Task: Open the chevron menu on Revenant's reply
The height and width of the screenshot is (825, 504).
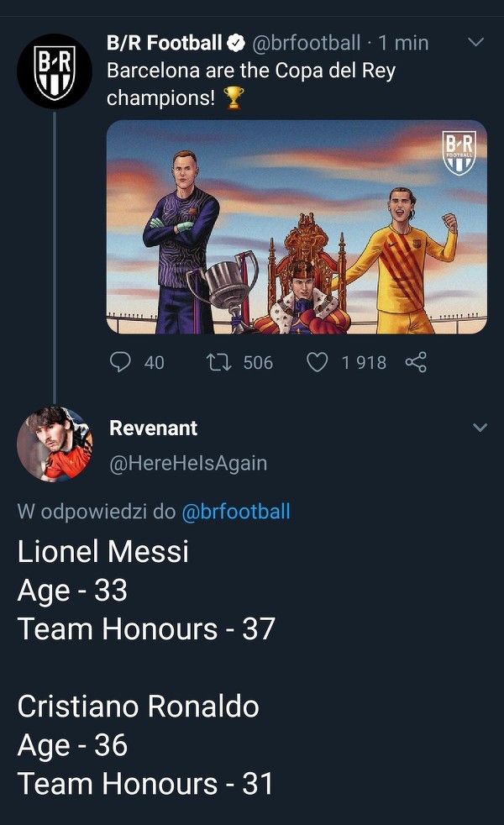Action: 480,428
